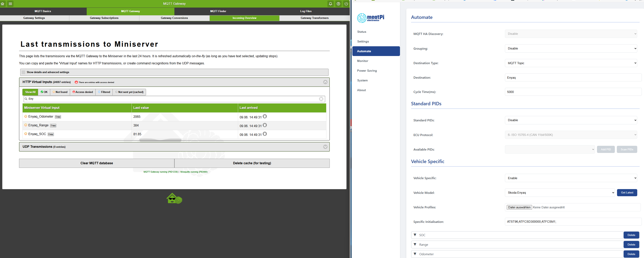Click trash icon for Enyaq_SOC row
This screenshot has width=644, height=258.
tap(265, 134)
